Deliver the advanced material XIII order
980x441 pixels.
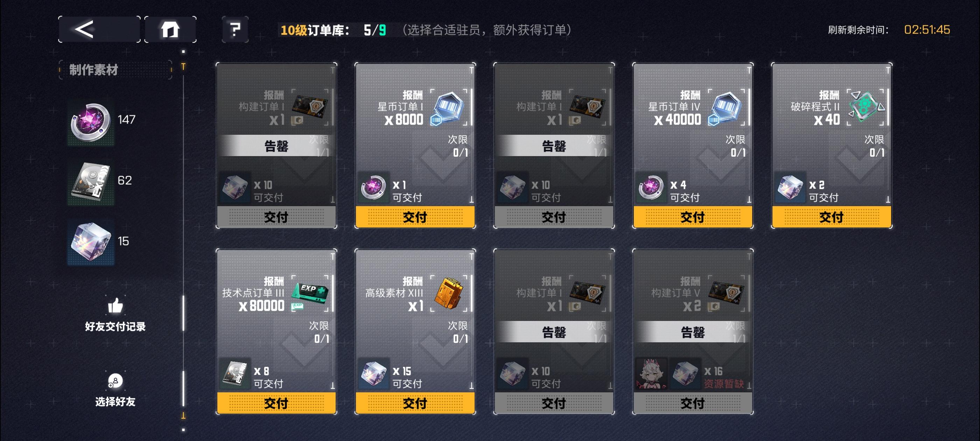click(415, 403)
